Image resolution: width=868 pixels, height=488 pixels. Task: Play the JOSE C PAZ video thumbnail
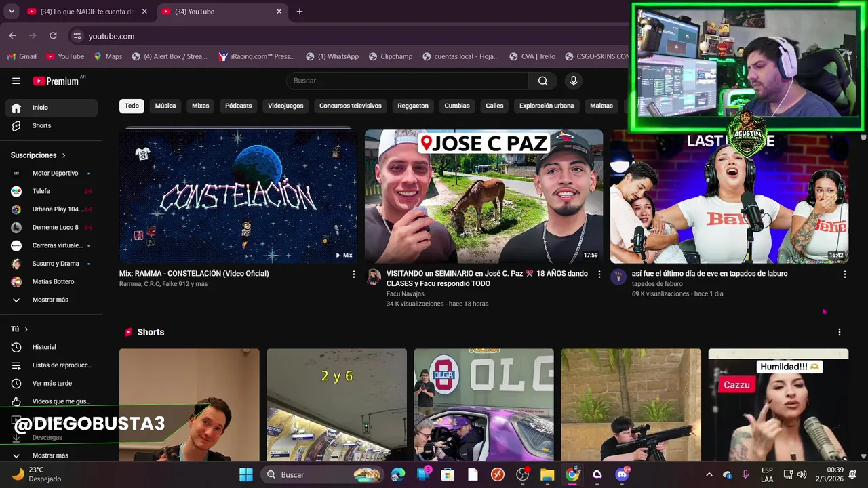[484, 197]
